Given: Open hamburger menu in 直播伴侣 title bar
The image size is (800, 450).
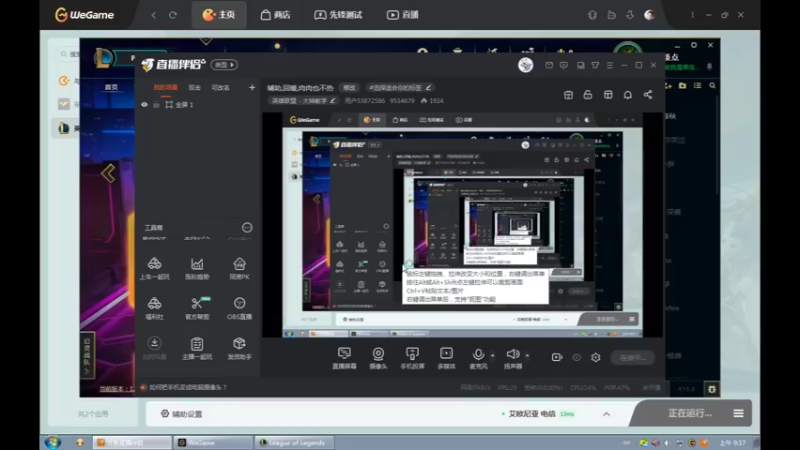Looking at the screenshot, I should pyautogui.click(x=610, y=65).
